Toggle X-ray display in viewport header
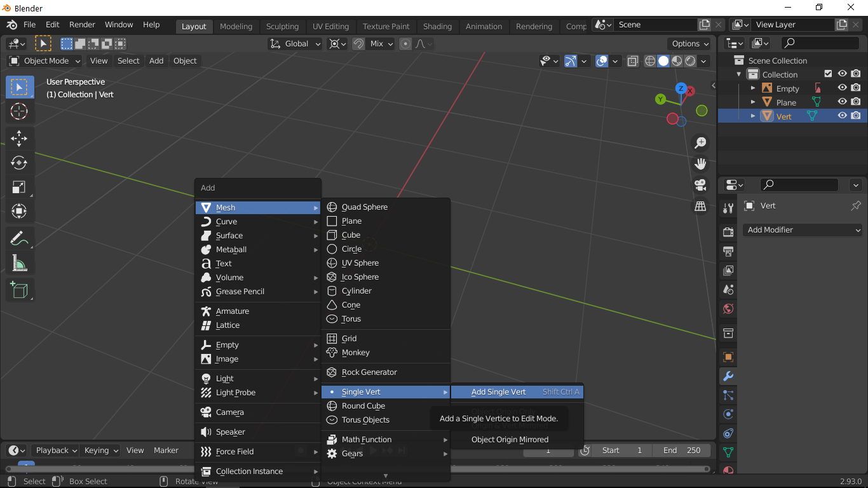The image size is (868, 488). (x=633, y=61)
